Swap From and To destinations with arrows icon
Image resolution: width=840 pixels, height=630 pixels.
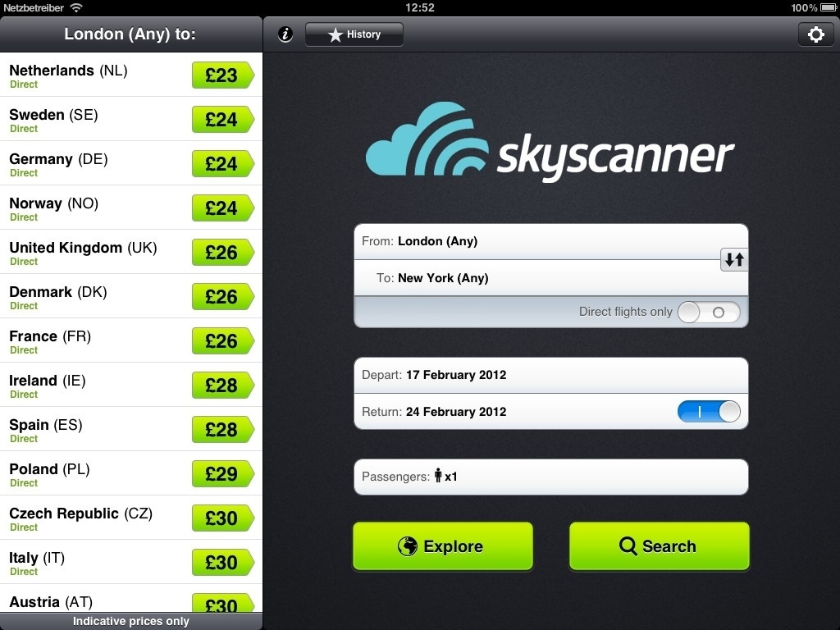tap(733, 259)
